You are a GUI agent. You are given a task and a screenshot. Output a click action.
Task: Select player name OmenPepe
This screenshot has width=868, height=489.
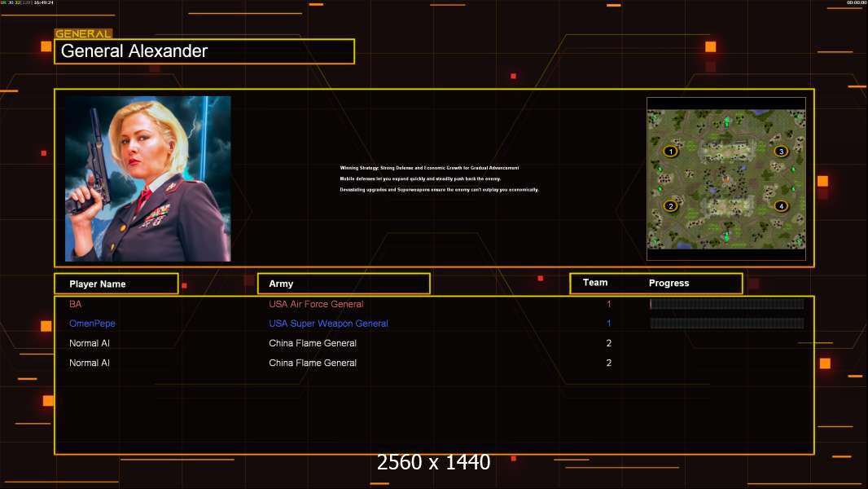tap(92, 324)
